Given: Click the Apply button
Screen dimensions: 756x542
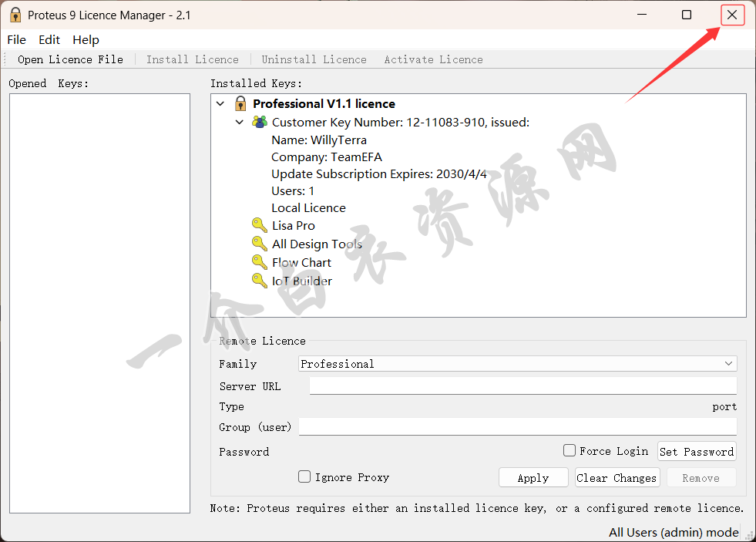Looking at the screenshot, I should (533, 478).
